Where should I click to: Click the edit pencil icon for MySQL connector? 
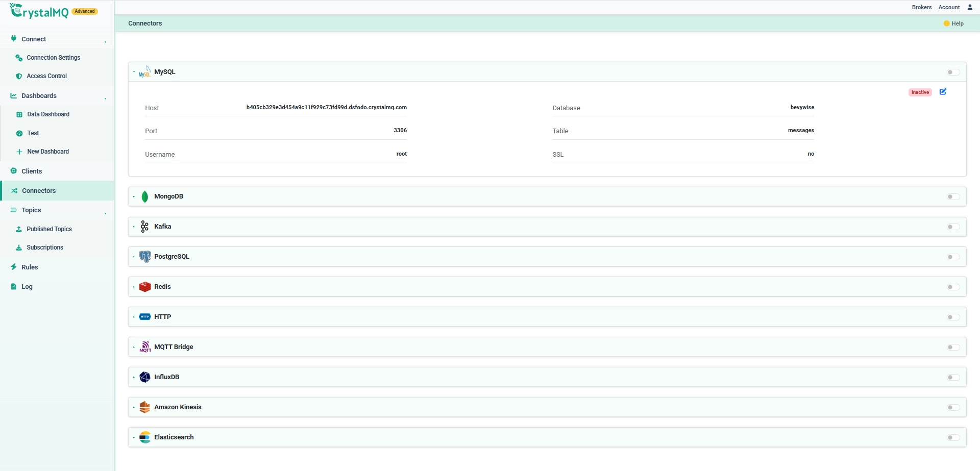(943, 92)
